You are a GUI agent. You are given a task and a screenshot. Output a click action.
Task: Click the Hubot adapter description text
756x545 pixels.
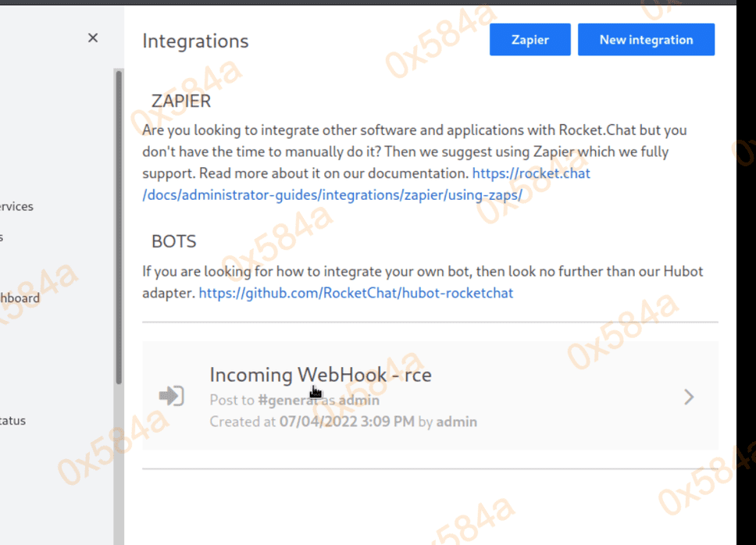point(422,272)
